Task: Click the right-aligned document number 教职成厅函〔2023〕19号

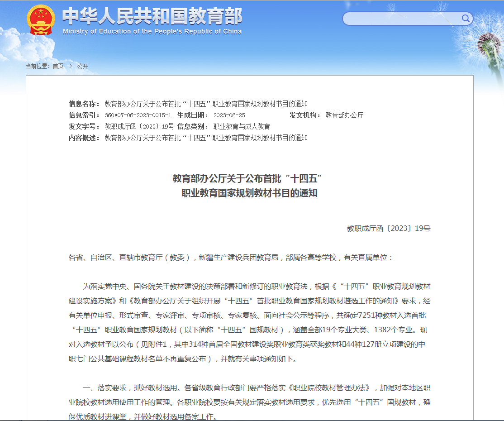Action: click(x=389, y=229)
